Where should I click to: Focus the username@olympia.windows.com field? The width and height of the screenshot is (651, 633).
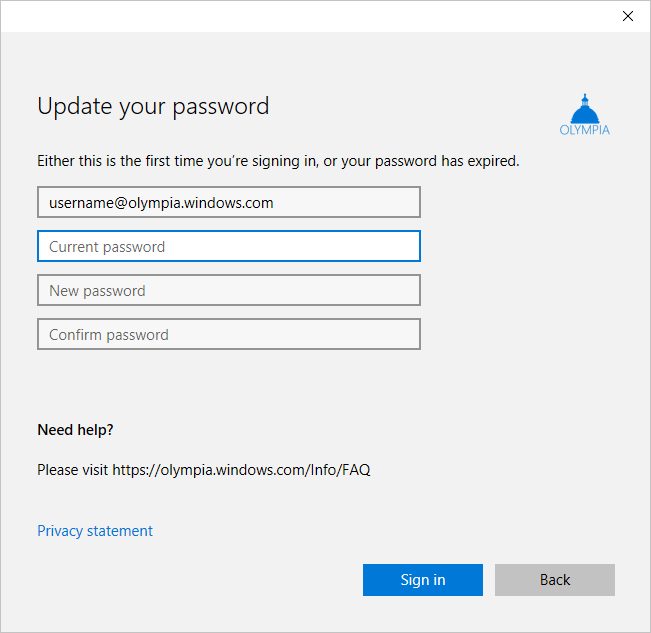pos(228,202)
